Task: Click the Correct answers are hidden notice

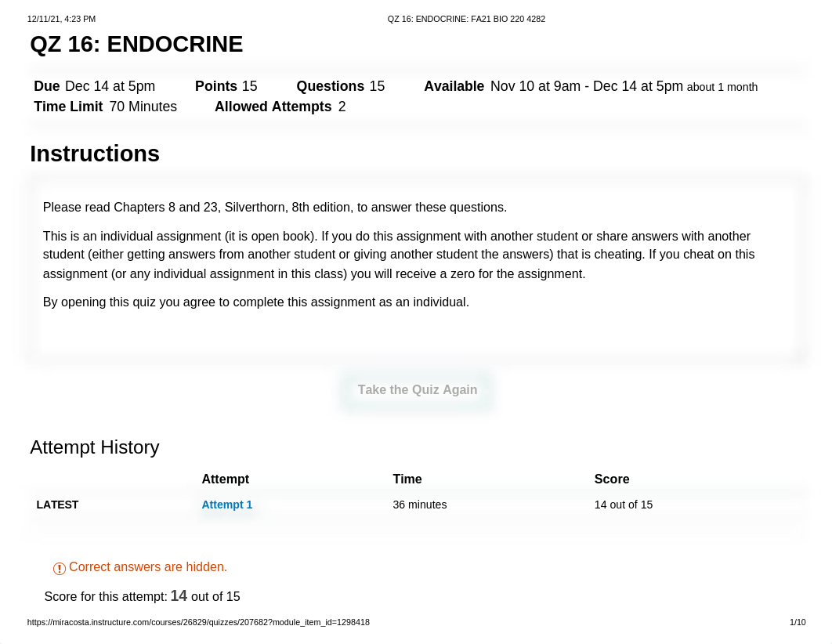Action: click(x=148, y=566)
